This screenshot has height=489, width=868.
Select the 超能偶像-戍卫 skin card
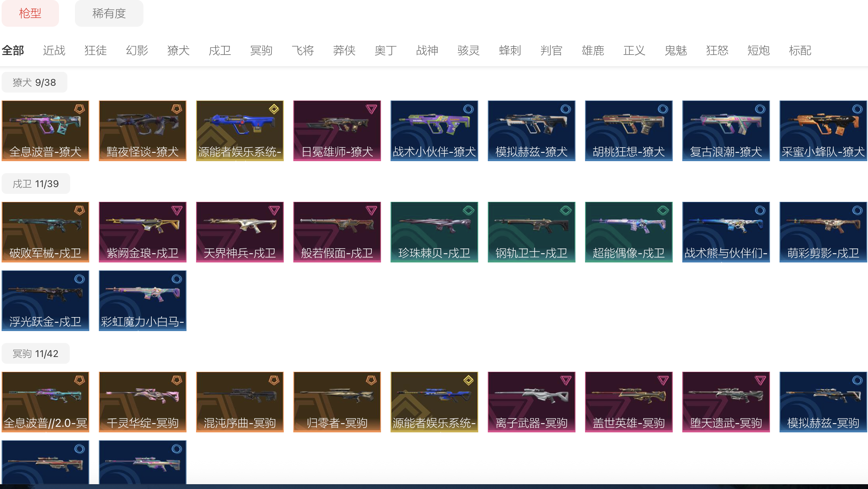629,232
